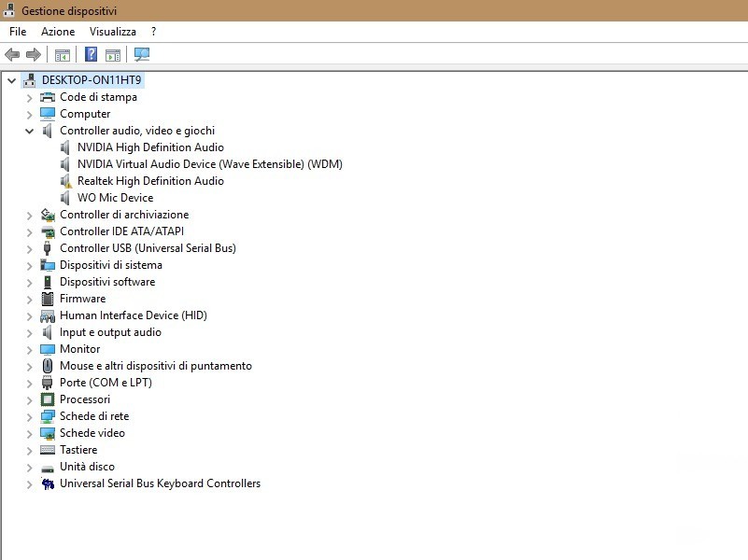Open the Azione menu
Viewport: 748px width, 560px height.
pyautogui.click(x=58, y=32)
